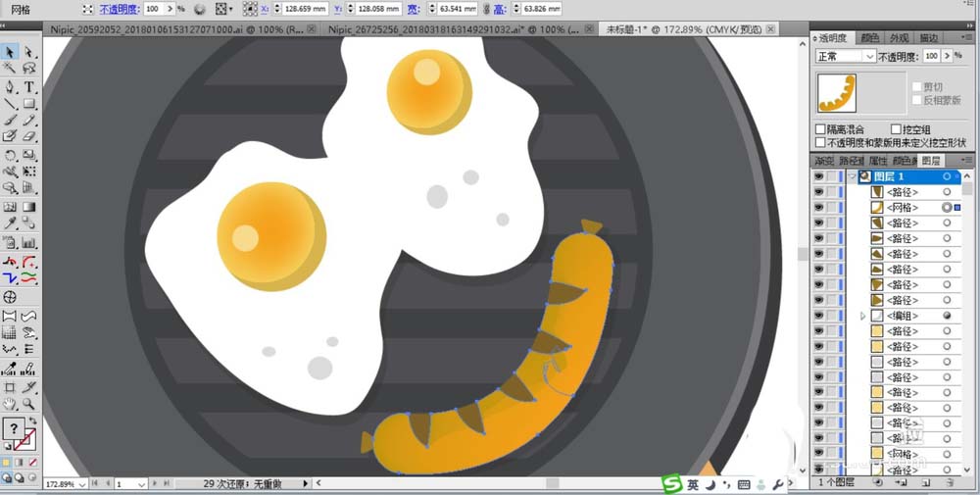The width and height of the screenshot is (980, 495).
Task: Choose the Magic Wand tool
Action: tap(10, 69)
